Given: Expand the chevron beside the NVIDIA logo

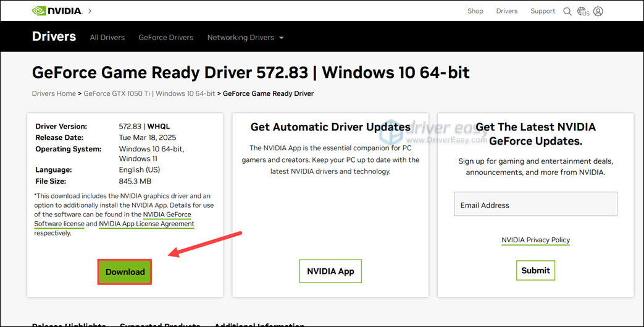Looking at the screenshot, I should pos(90,11).
